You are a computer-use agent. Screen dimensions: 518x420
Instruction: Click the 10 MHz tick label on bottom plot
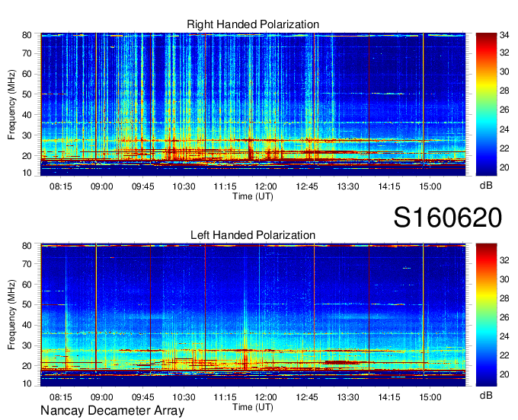pyautogui.click(x=27, y=383)
